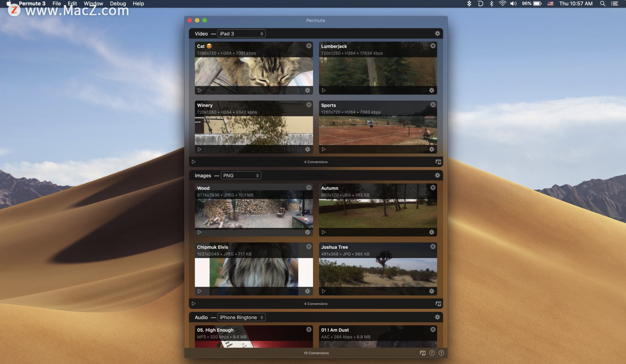Open settings gear on the Sports card
Screen dimensions: 626x364
(432, 149)
